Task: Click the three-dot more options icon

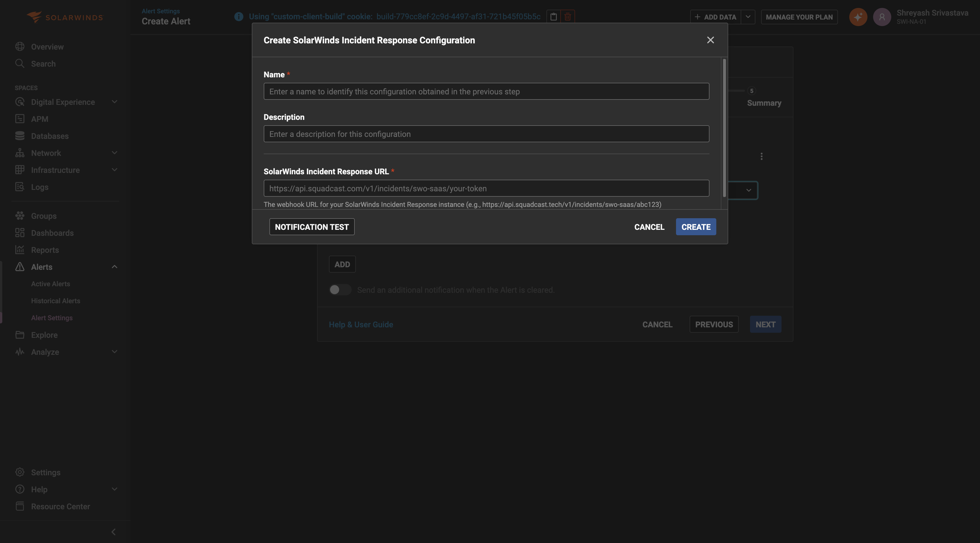Action: tap(761, 156)
